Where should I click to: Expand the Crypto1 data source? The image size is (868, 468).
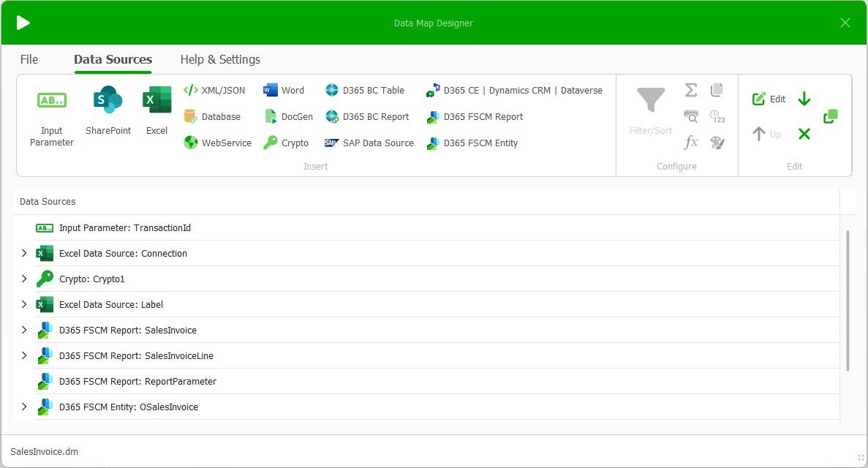[24, 279]
